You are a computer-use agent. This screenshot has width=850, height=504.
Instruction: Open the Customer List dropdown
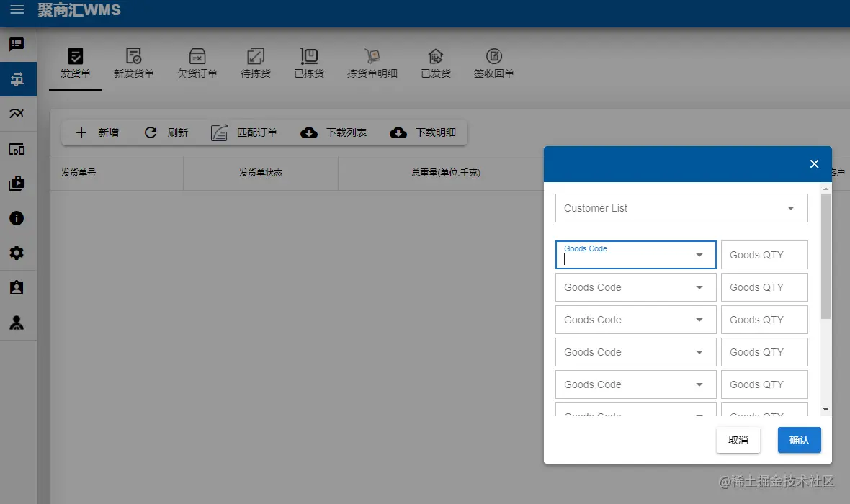pos(681,208)
